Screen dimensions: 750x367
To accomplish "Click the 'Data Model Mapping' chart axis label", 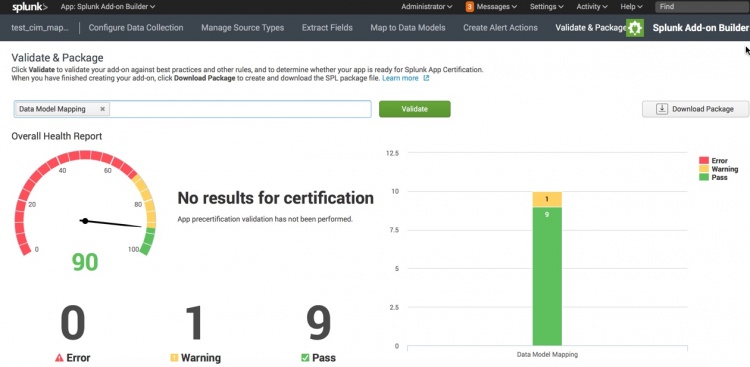I will (547, 355).
